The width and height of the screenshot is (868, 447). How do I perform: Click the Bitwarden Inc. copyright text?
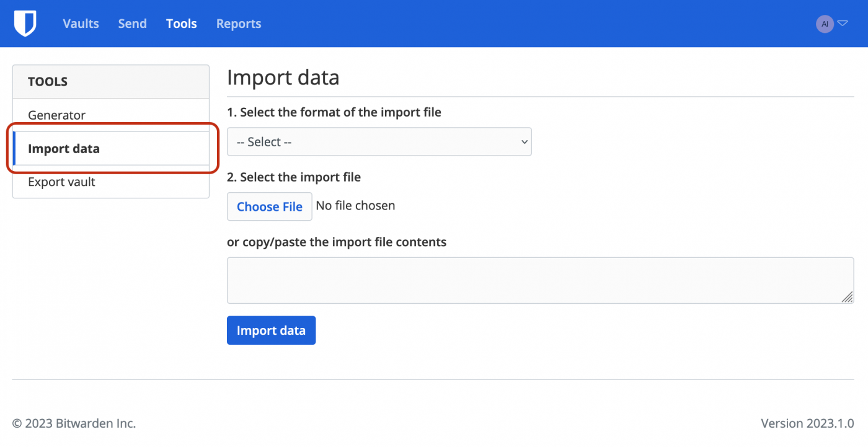coord(74,423)
